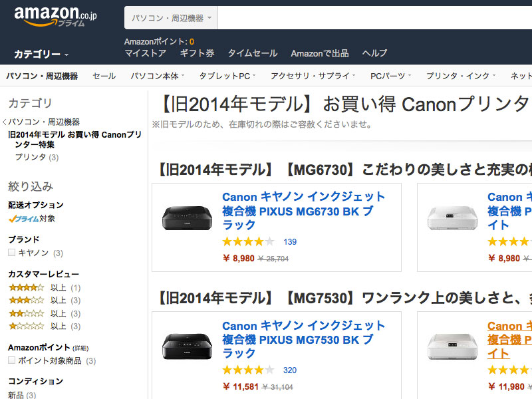Visit Amazonで出品 page
The width and height of the screenshot is (532, 399).
(320, 53)
